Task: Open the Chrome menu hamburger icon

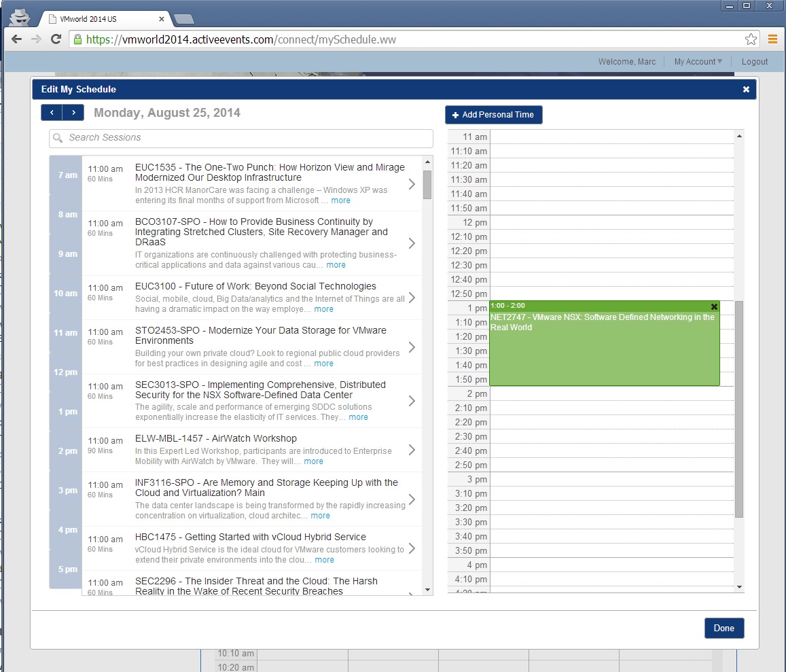Action: point(772,39)
